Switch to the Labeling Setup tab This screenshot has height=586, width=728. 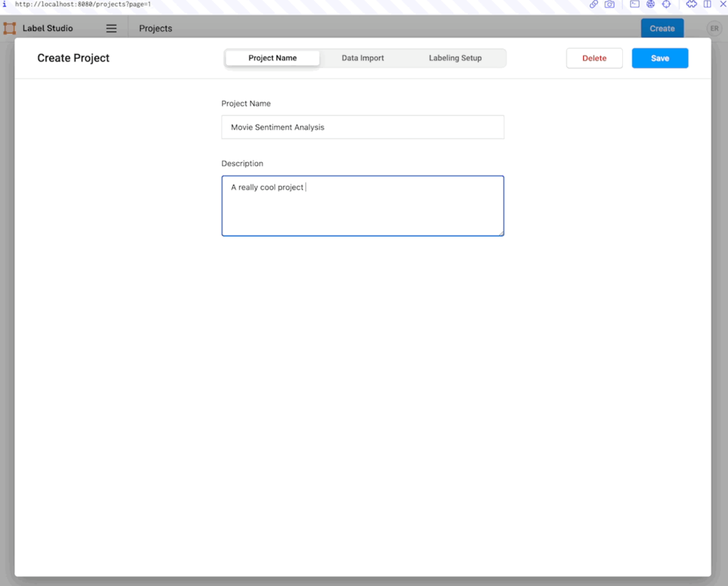455,58
